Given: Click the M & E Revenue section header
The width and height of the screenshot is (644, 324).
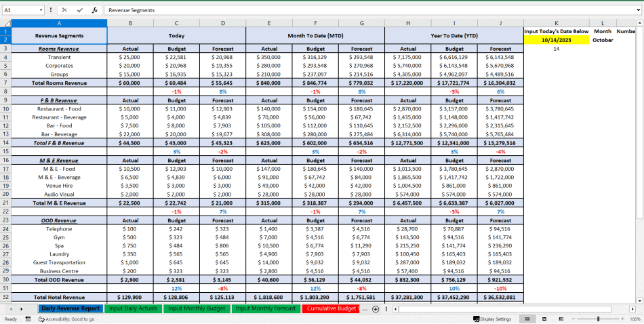Looking at the screenshot, I should tap(59, 160).
